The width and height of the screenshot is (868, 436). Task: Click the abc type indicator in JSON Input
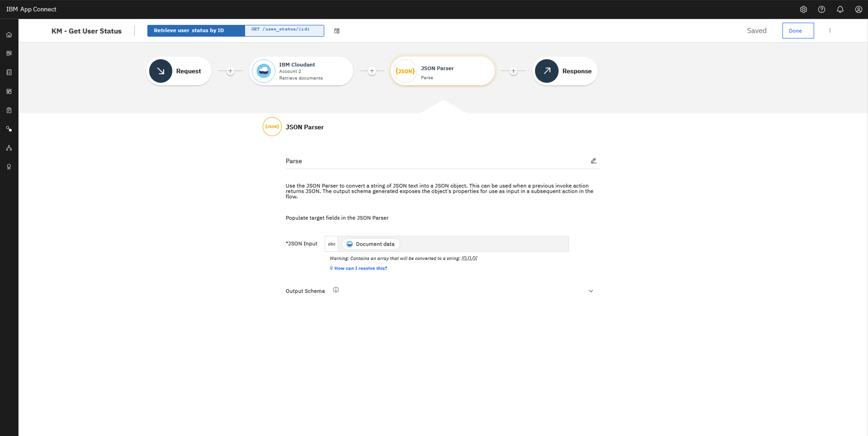pos(332,244)
